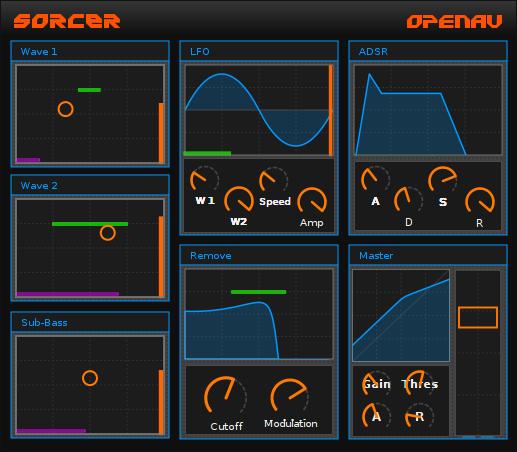Click the orange circle in Wave 1 pad
This screenshot has height=452, width=517.
(x=65, y=109)
